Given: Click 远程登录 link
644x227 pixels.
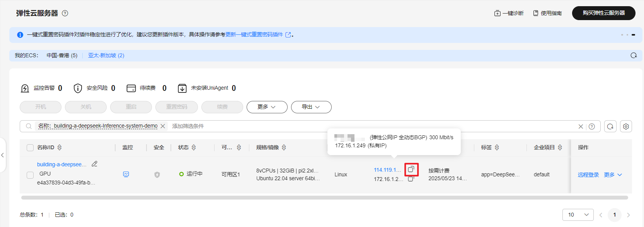Looking at the screenshot, I should [x=588, y=175].
